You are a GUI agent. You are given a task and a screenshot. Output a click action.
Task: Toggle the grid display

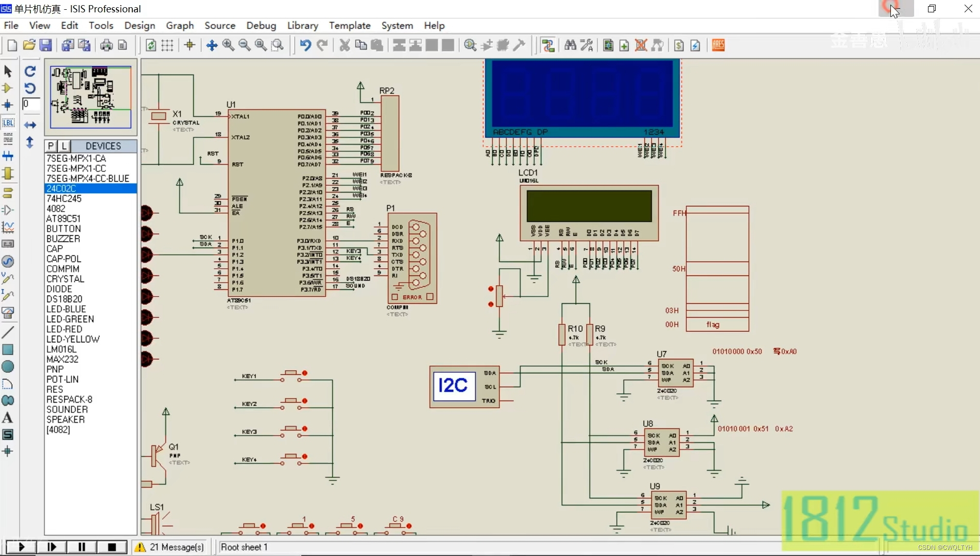[167, 45]
